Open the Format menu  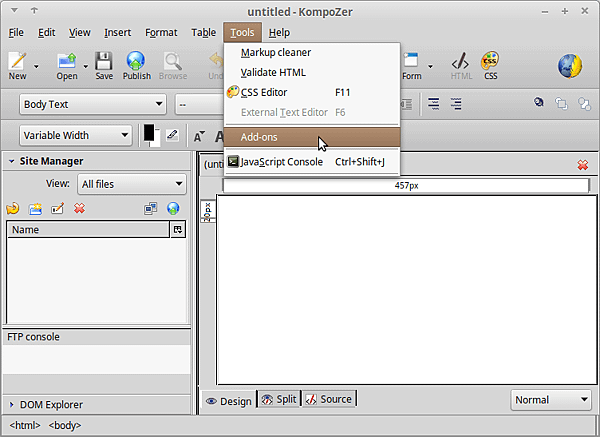(x=161, y=33)
